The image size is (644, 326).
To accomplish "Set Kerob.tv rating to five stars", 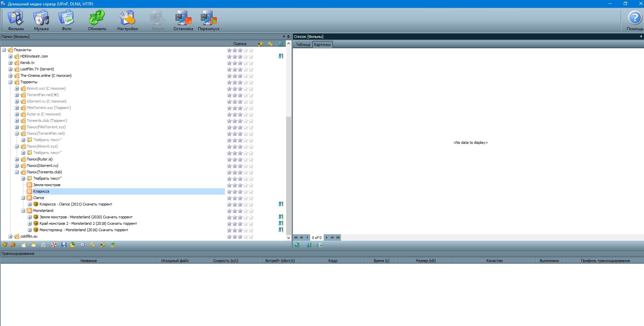I will 251,63.
